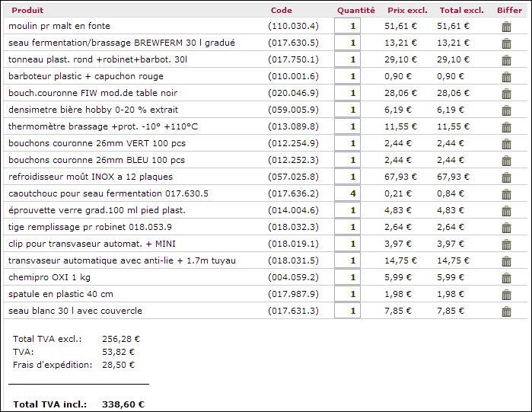Delete the moulin pr malt en fonte item

(x=506, y=27)
